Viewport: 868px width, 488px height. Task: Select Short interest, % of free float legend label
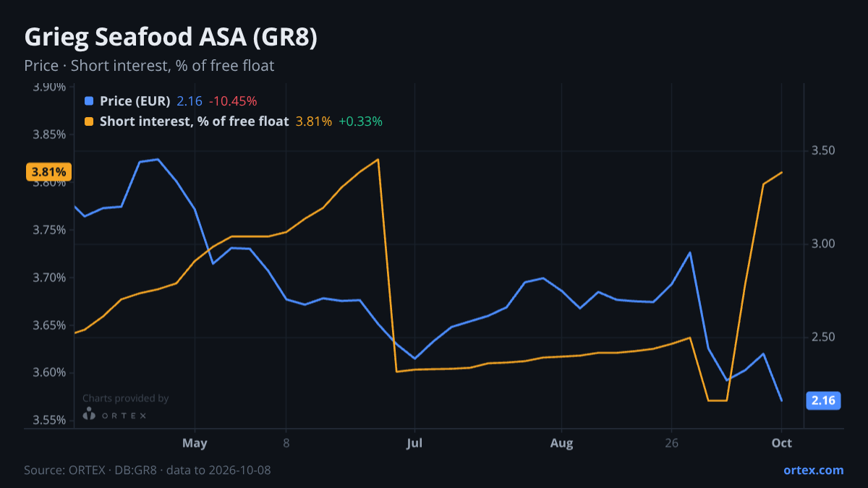tap(194, 121)
